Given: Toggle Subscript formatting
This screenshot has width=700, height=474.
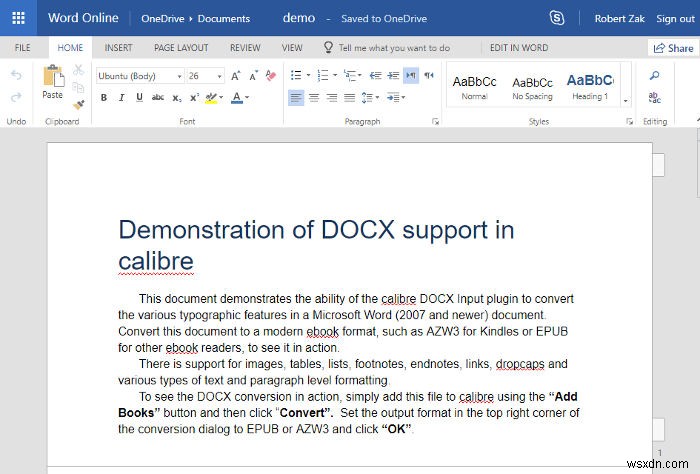Looking at the screenshot, I should click(177, 98).
